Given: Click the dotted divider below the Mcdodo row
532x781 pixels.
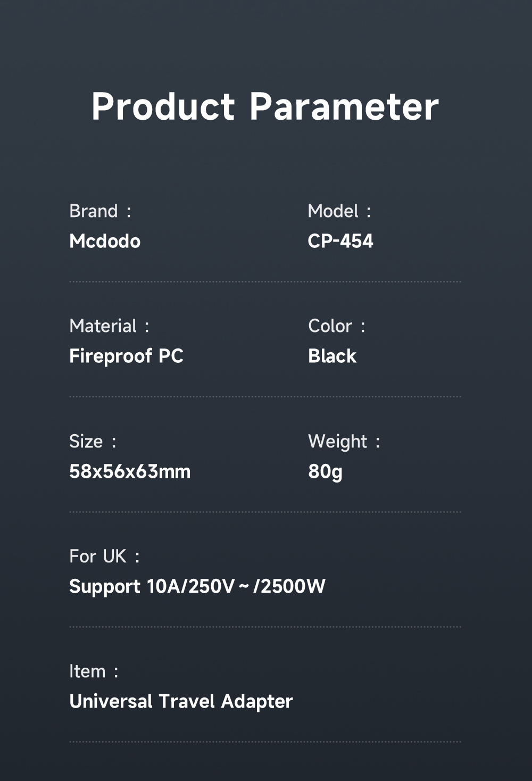Looking at the screenshot, I should click(x=265, y=282).
